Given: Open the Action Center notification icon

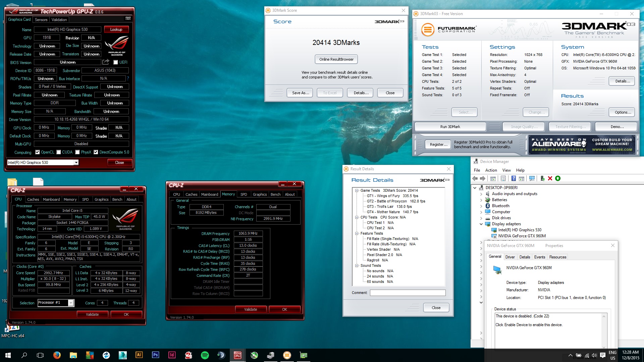Looking at the screenshot, I should pos(602,355).
